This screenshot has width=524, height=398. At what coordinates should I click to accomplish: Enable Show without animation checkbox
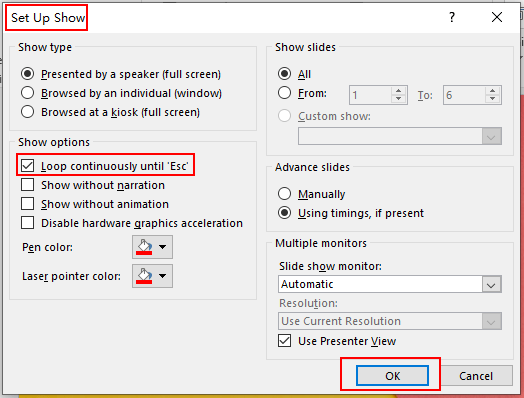click(27, 204)
